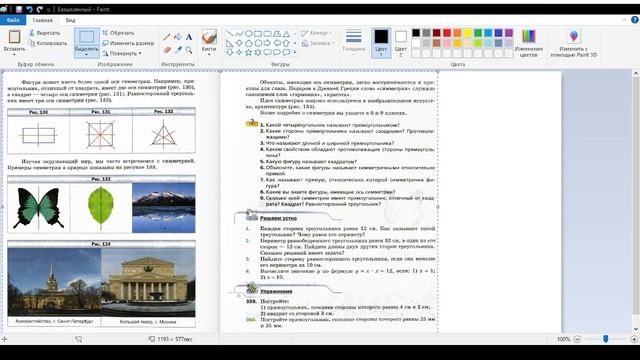This screenshot has height=360, width=640.
Task: Choose the Pentagon shape
Action: pos(249,43)
